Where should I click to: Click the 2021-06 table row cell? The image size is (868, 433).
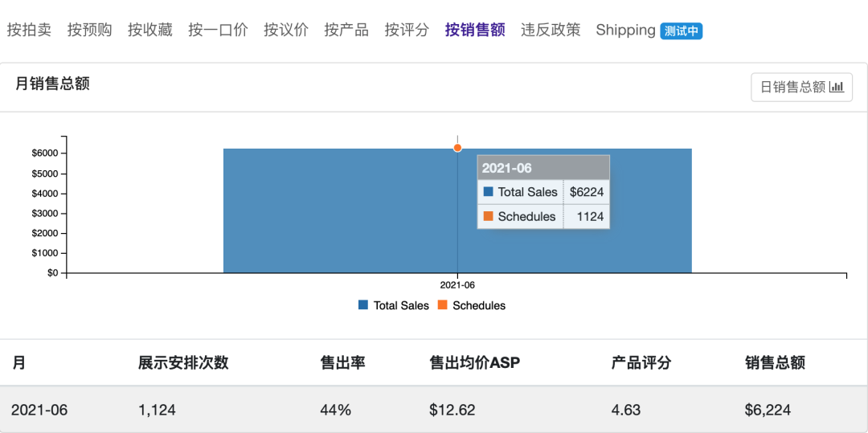[40, 410]
